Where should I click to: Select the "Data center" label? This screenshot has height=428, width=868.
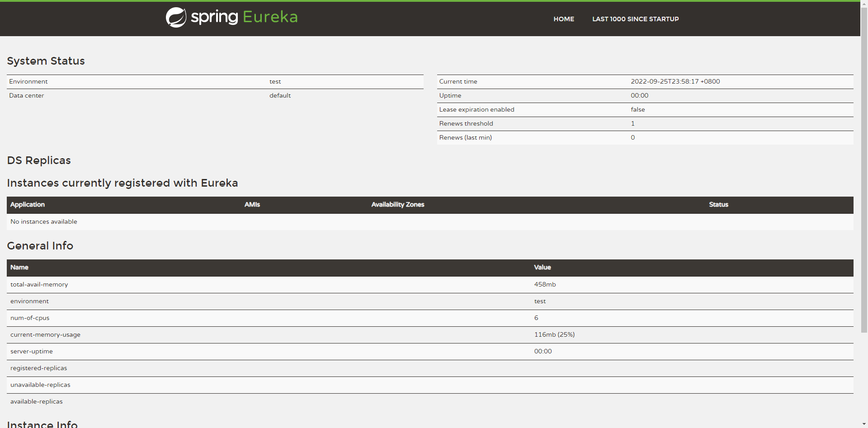pos(26,95)
